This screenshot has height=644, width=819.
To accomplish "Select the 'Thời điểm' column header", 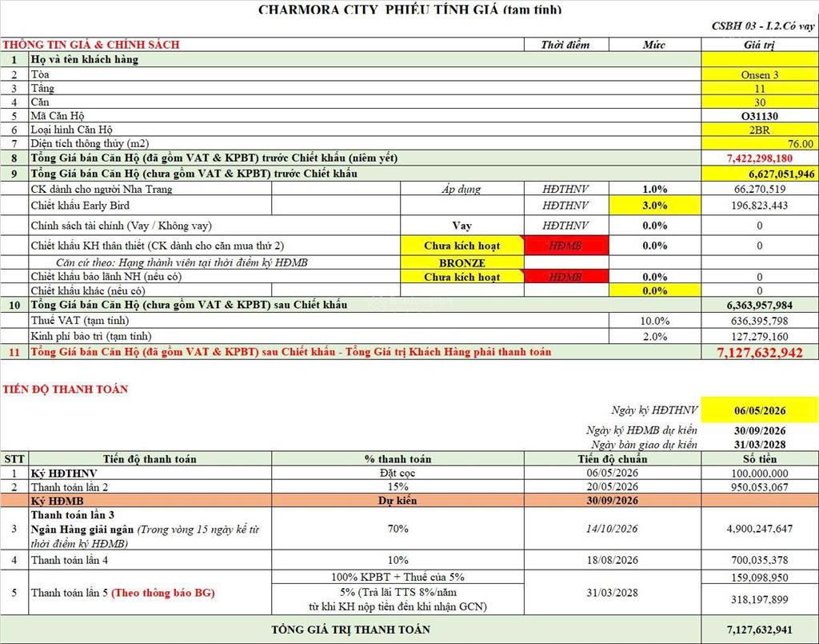I will pos(565,45).
